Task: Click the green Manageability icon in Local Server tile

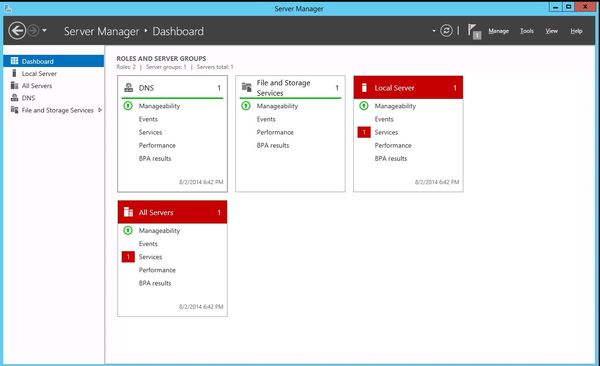Action: point(364,106)
